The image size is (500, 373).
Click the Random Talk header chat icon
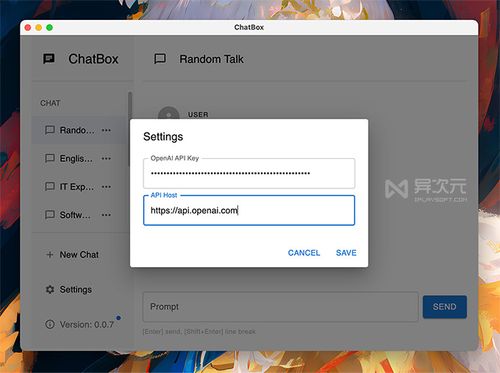click(x=160, y=59)
